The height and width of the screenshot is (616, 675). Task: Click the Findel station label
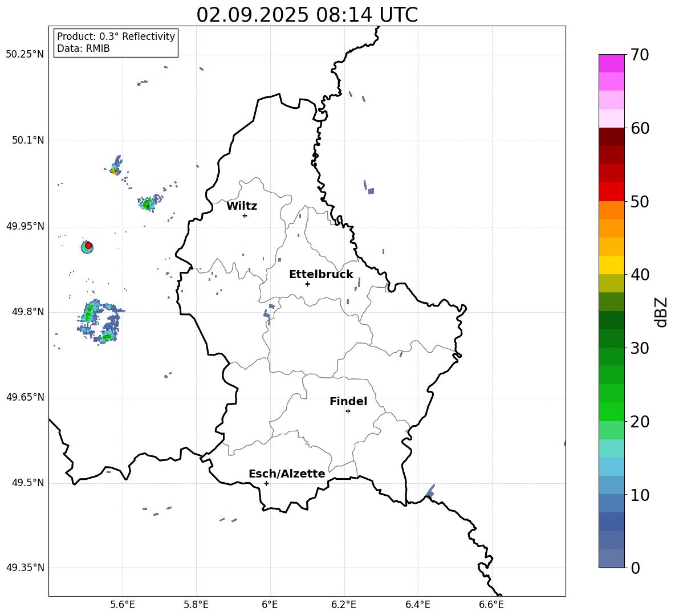point(348,401)
